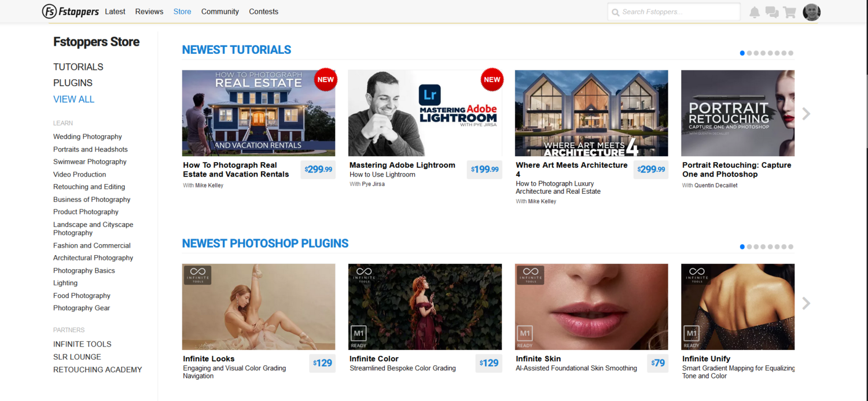Open the NEWEST TUTORIALS heading link
The height and width of the screenshot is (401, 868).
(x=237, y=50)
